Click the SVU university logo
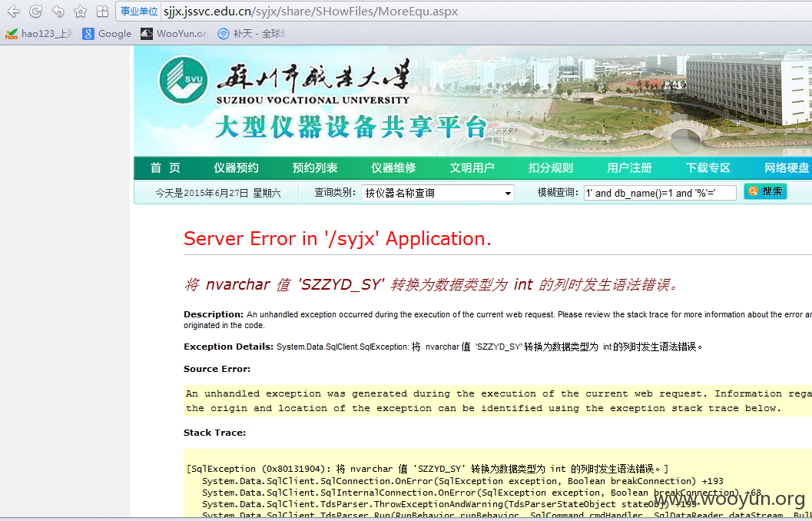The width and height of the screenshot is (812, 521). [184, 80]
